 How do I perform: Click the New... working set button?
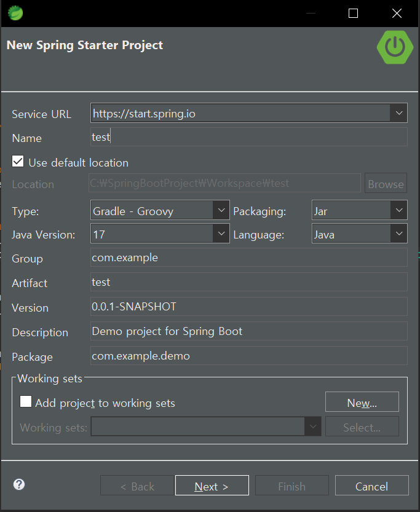(x=362, y=403)
